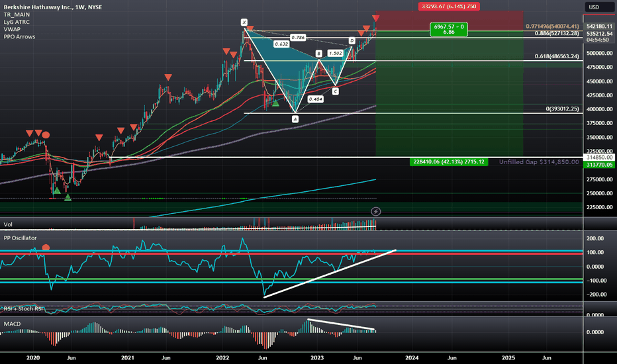Click the lightning bolt icon above the volume pane

point(376,212)
